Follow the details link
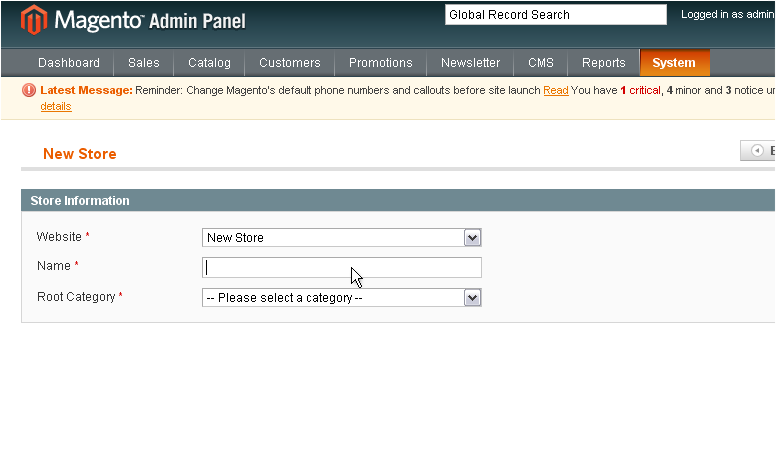Screen dimensions: 776x450 tap(56, 106)
